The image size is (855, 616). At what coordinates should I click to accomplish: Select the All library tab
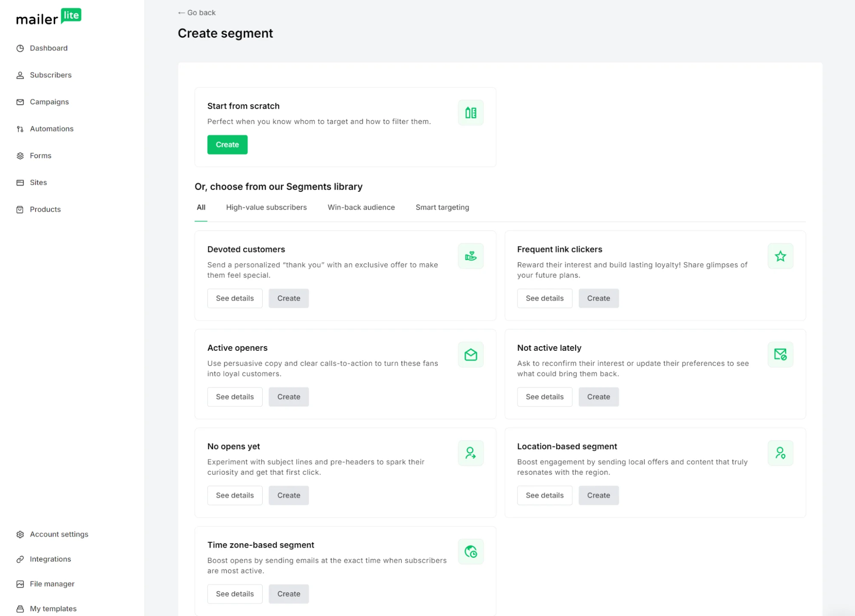coord(201,207)
